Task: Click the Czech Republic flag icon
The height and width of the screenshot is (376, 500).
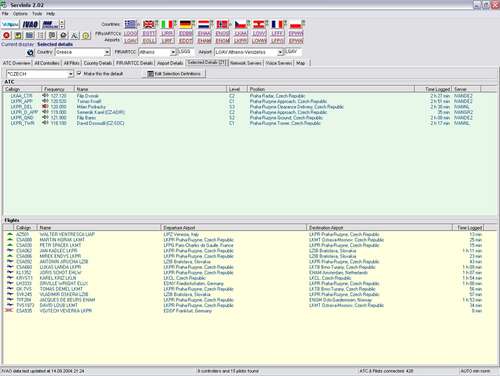Action: click(x=241, y=24)
